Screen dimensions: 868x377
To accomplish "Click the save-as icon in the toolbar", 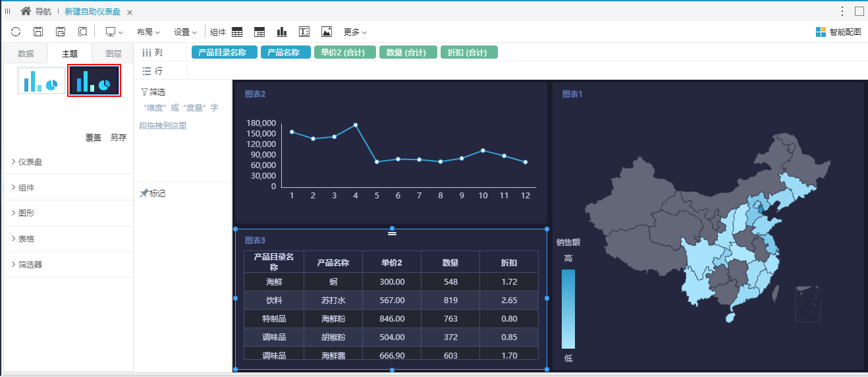I will [61, 32].
